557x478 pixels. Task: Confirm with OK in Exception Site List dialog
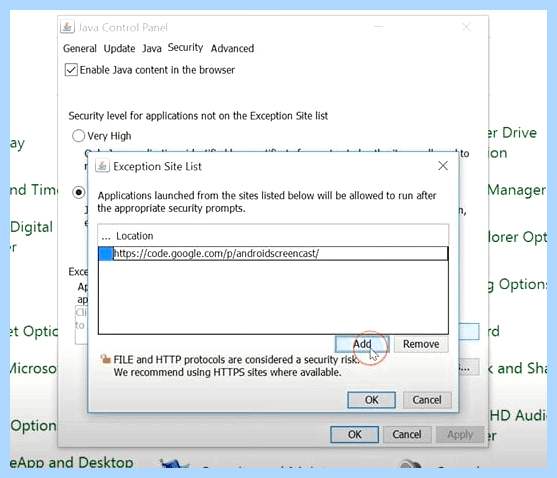372,400
